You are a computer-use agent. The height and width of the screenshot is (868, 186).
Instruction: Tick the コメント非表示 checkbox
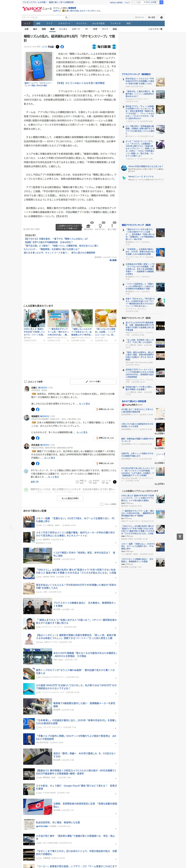pos(102,504)
